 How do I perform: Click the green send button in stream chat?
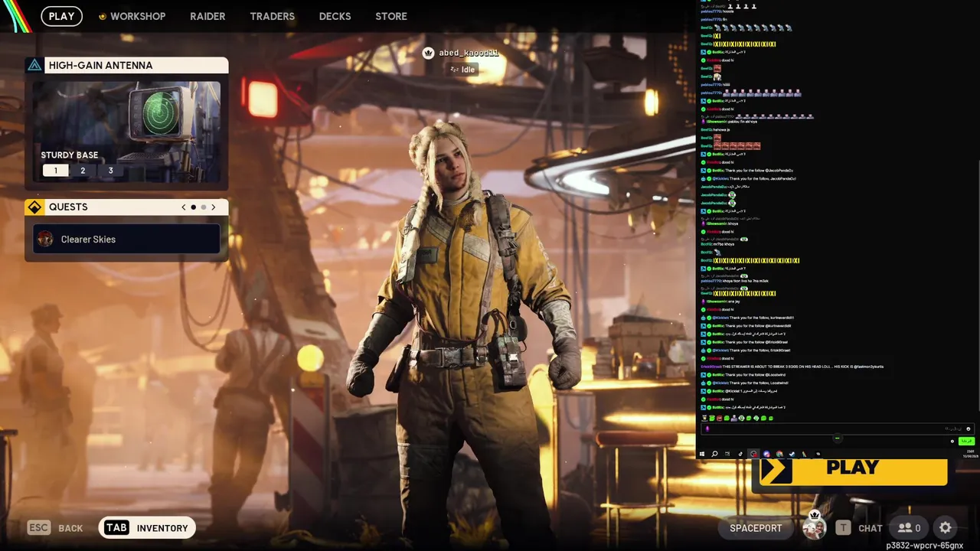coord(966,441)
